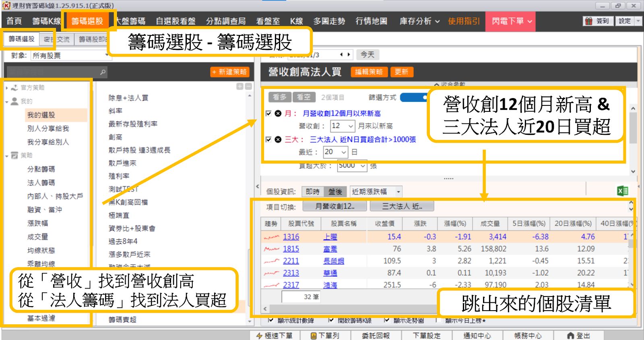Open the 買超大於 5000 dropdown
The image size is (644, 340).
[x=363, y=166]
